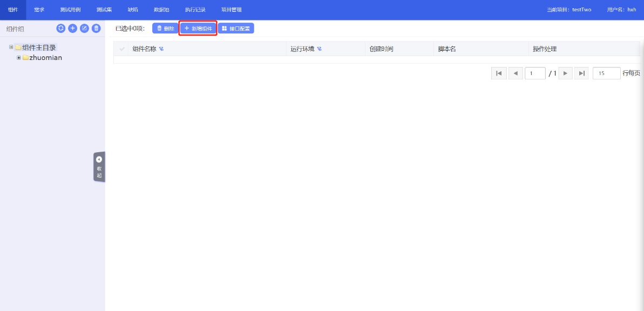Viewport: 644px width, 311px height.
Task: Go to the previous page arrow
Action: (516, 73)
